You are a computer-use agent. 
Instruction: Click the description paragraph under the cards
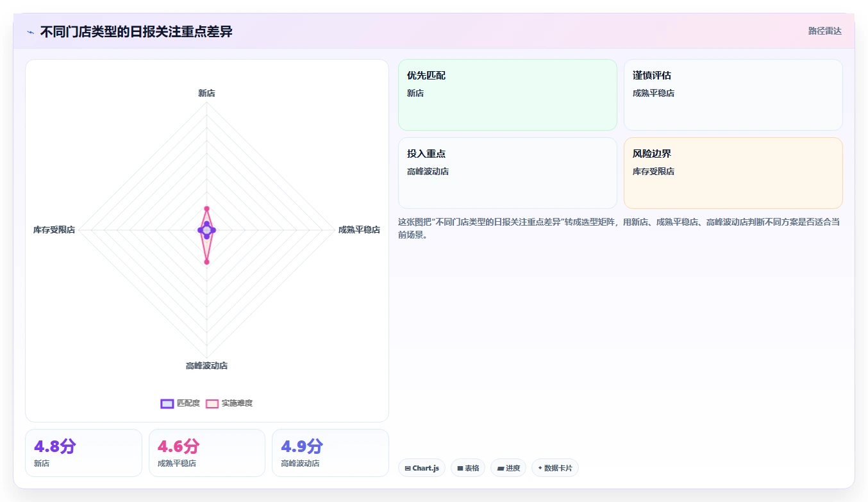[619, 228]
